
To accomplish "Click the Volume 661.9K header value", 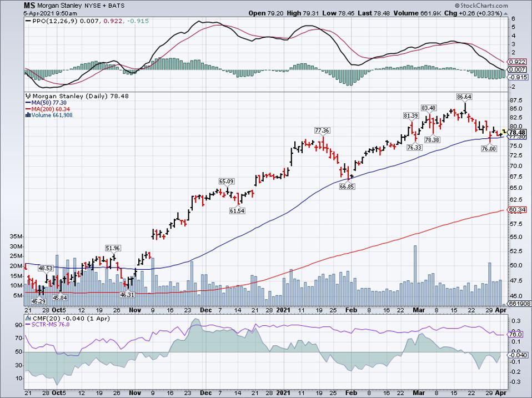I will [418, 13].
